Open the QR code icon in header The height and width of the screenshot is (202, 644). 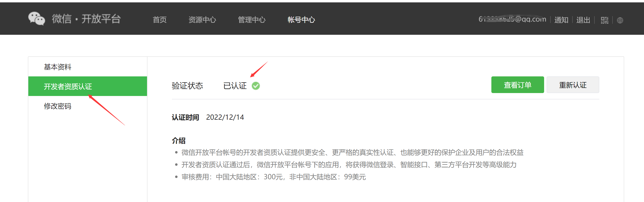[x=604, y=20]
